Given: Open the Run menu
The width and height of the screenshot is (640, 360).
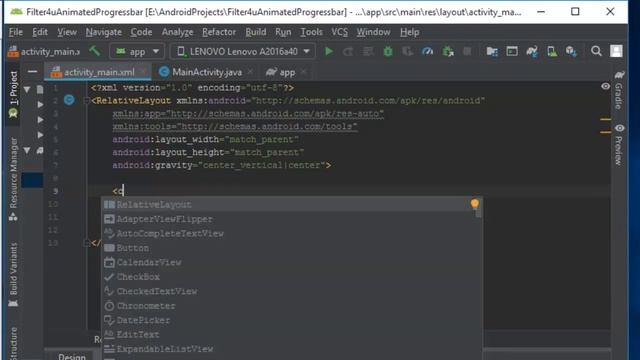Looking at the screenshot, I should click(x=283, y=32).
